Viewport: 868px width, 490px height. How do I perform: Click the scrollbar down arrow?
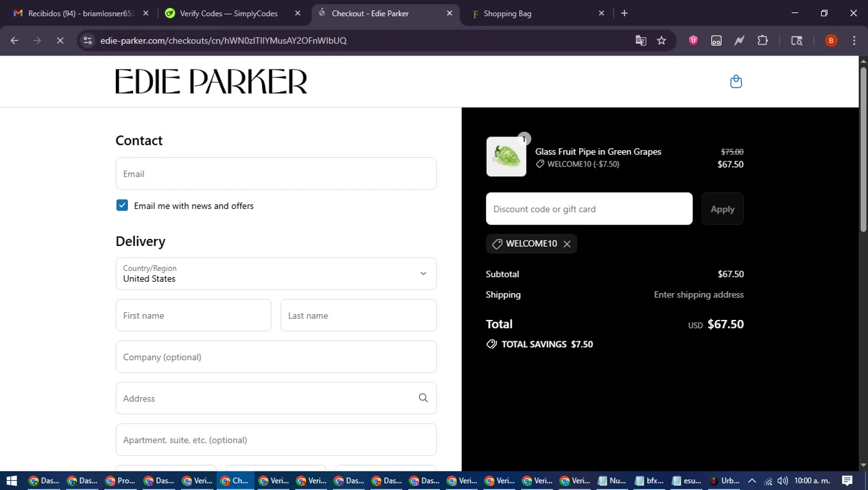863,465
